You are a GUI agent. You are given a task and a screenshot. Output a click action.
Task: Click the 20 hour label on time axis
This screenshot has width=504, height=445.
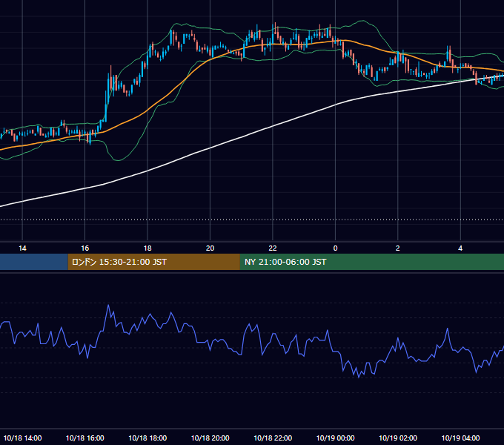210,248
